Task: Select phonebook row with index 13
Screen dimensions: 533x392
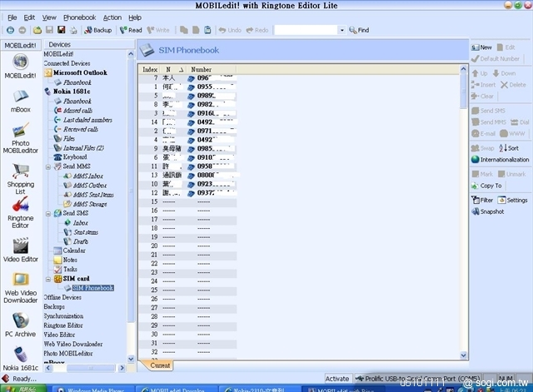Action: pos(187,176)
